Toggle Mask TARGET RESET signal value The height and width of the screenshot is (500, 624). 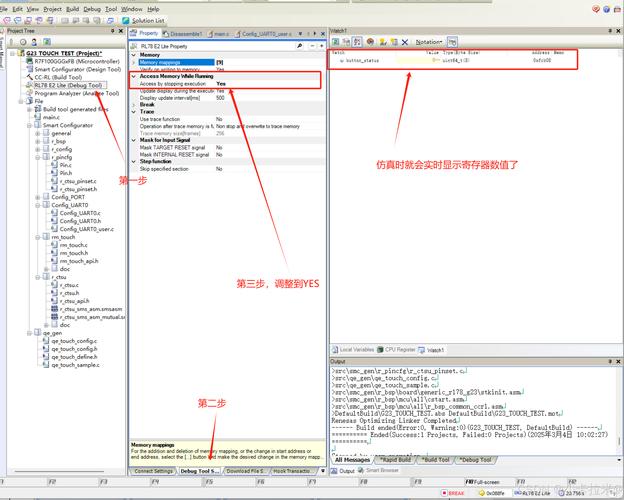(x=220, y=148)
